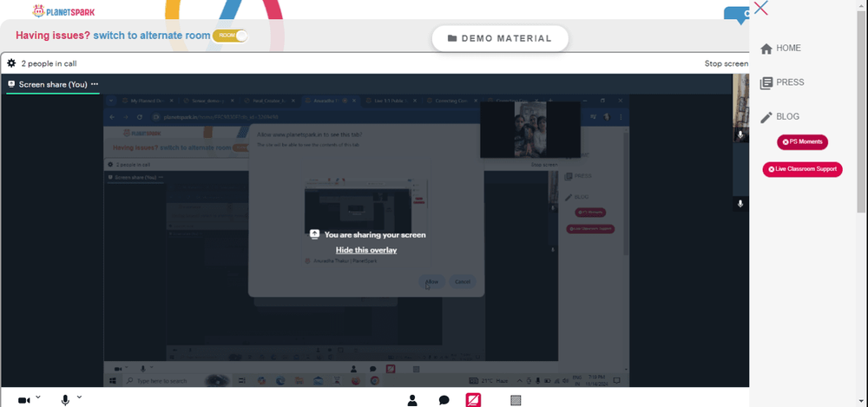Open Screen share three-dots options
868x407 pixels.
click(x=95, y=84)
